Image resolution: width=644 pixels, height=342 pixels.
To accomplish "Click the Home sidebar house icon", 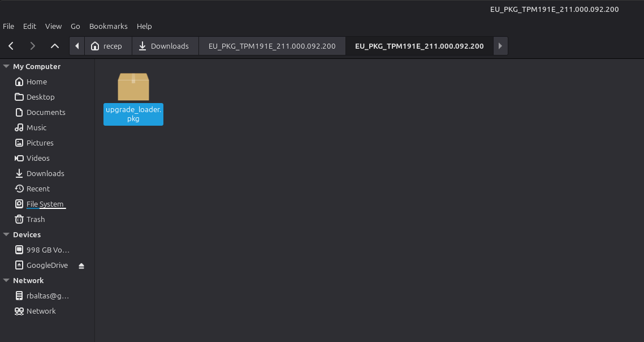I will click(19, 82).
